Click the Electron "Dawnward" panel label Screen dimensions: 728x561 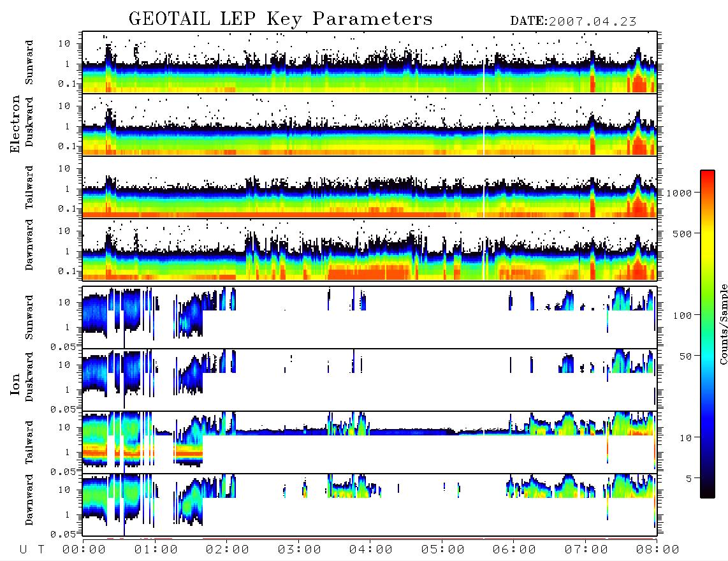click(29, 245)
